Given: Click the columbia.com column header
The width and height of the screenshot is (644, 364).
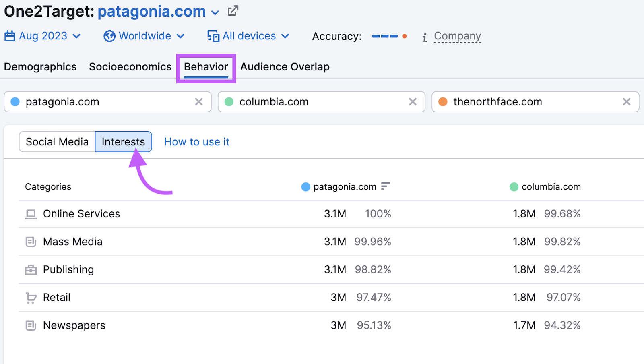Looking at the screenshot, I should [x=545, y=187].
